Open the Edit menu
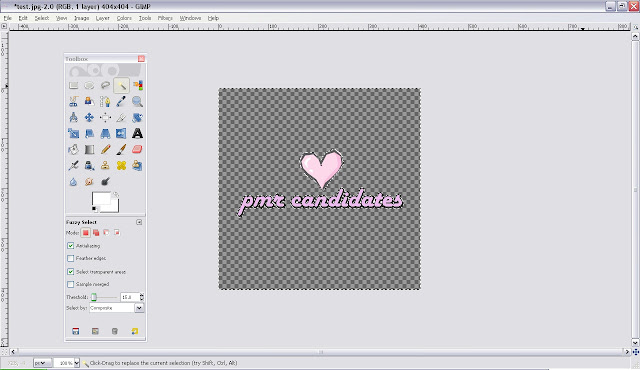The width and height of the screenshot is (640, 370). [x=23, y=18]
